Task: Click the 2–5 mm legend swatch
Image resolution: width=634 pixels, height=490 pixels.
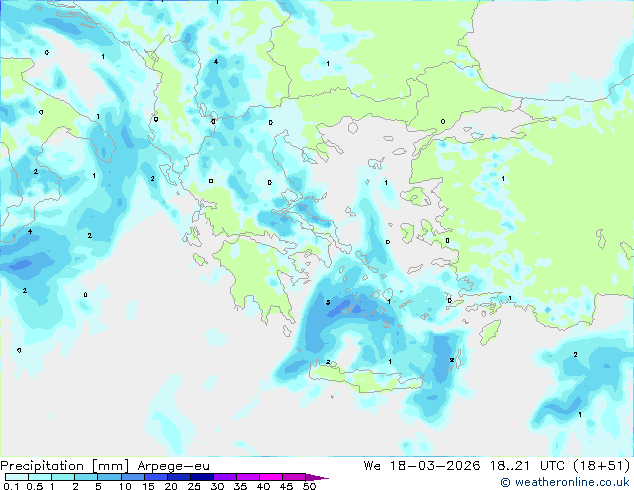Action: point(86,477)
